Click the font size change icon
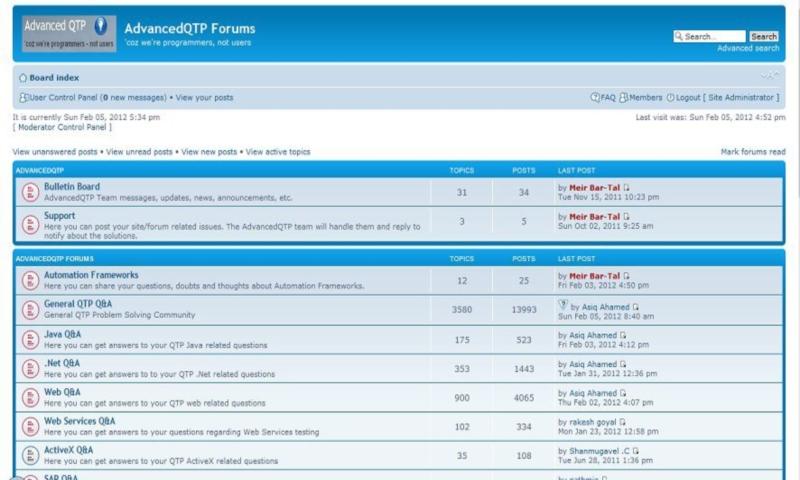800x480 pixels. pyautogui.click(x=770, y=75)
